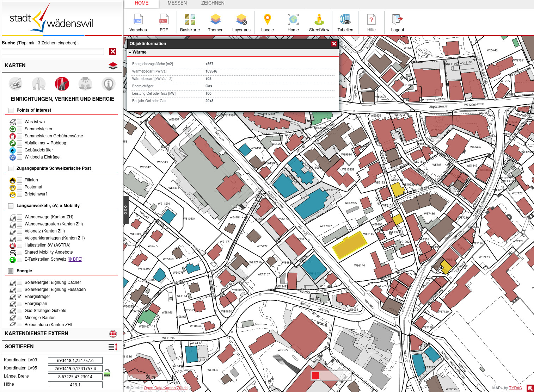The height and width of the screenshot is (392, 534).
Task: Click the SORTIEREN sort icon
Action: 113,347
